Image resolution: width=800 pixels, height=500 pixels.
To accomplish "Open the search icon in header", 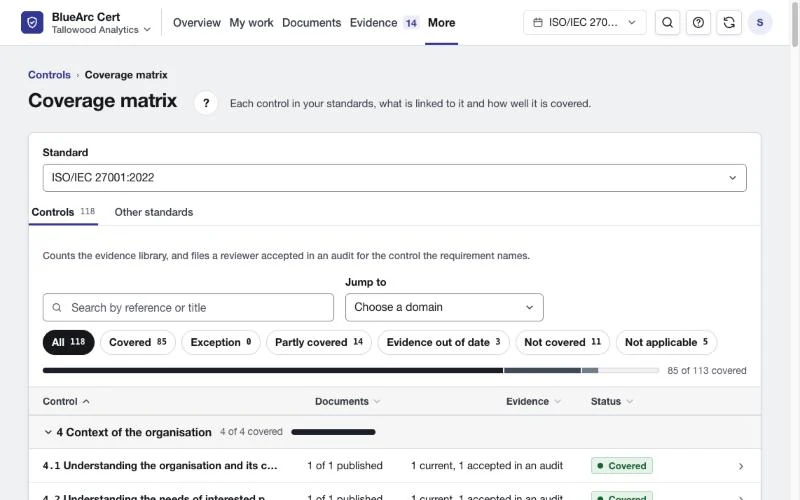I will click(x=667, y=22).
